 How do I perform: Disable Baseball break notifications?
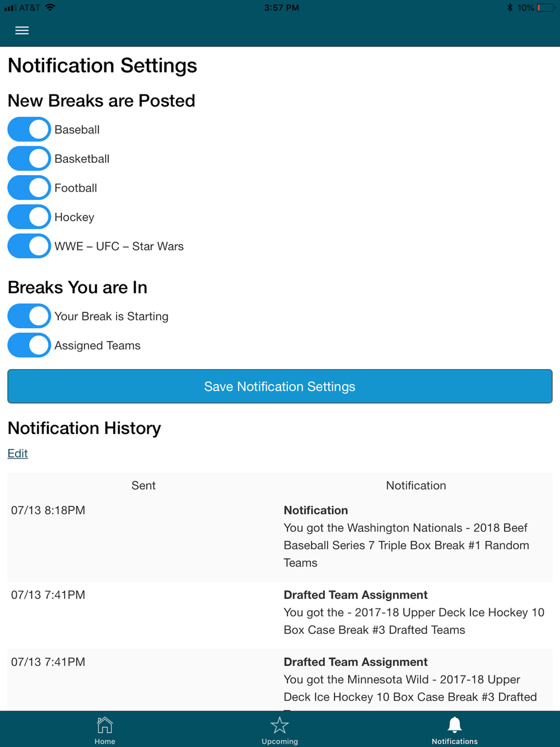click(29, 129)
